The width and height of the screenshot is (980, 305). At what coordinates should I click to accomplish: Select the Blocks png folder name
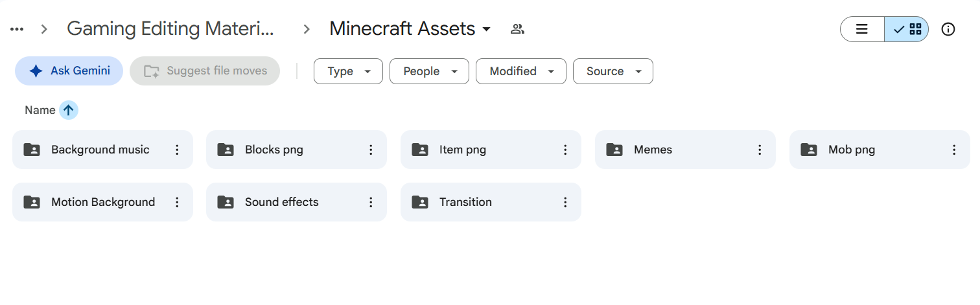pyautogui.click(x=274, y=150)
